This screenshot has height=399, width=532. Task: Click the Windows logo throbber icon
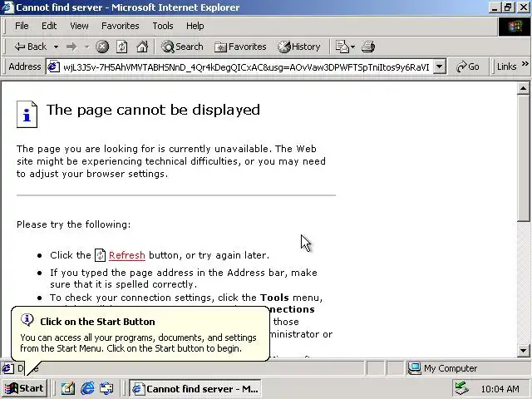pos(515,27)
